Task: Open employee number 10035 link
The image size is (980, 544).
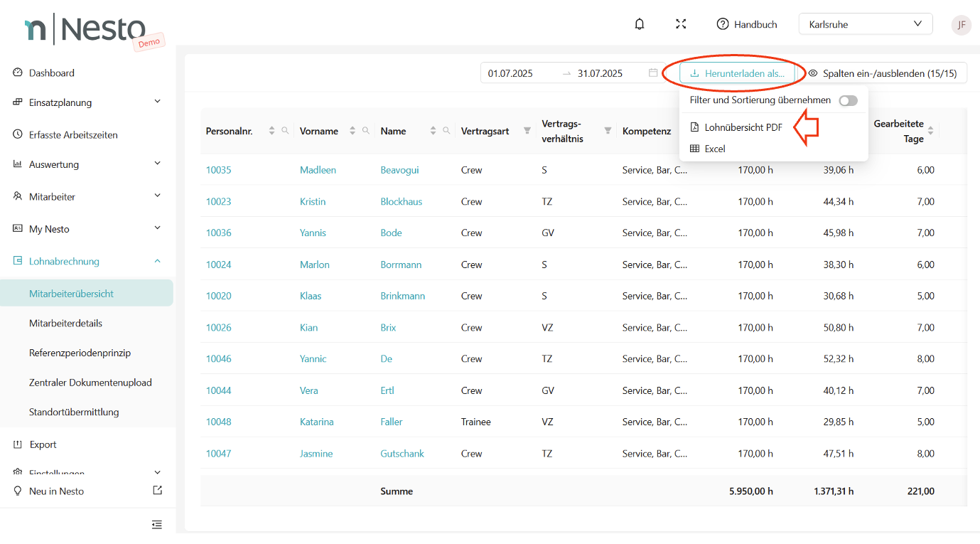Action: [x=218, y=170]
